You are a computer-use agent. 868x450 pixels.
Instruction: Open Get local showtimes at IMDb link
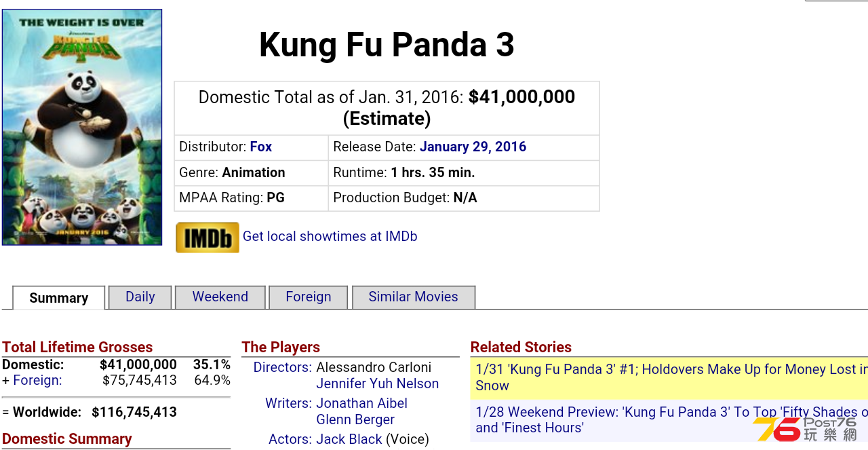coord(330,236)
